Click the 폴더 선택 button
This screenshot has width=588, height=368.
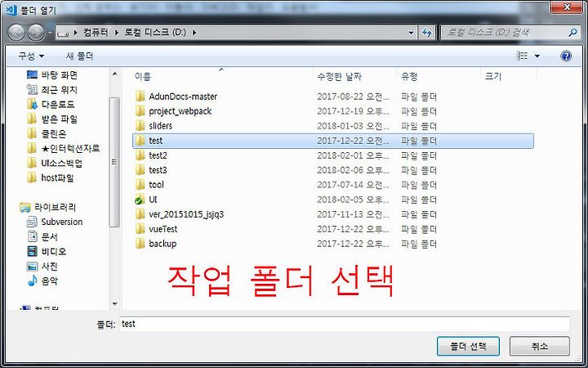pyautogui.click(x=468, y=346)
